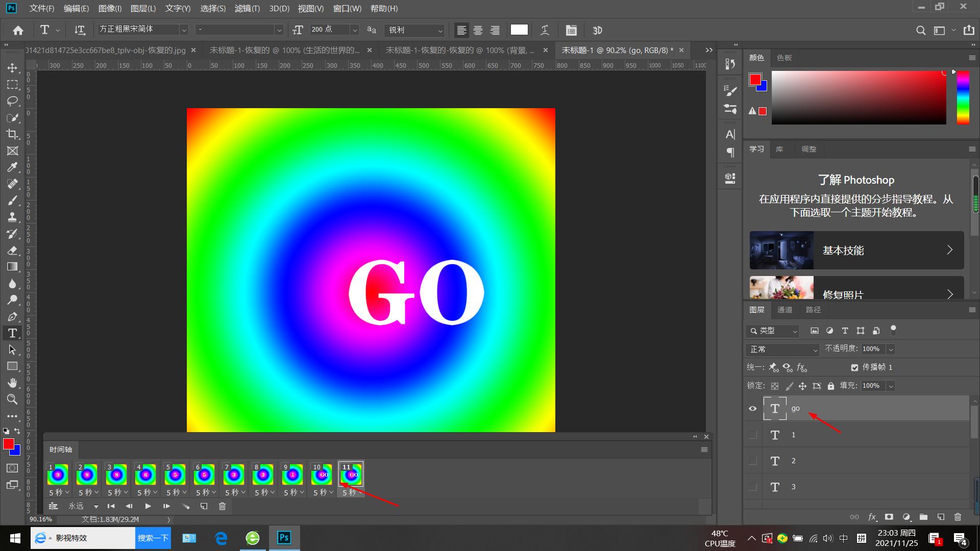Click the white text color swatch
The height and width of the screenshot is (551, 980).
pyautogui.click(x=519, y=30)
